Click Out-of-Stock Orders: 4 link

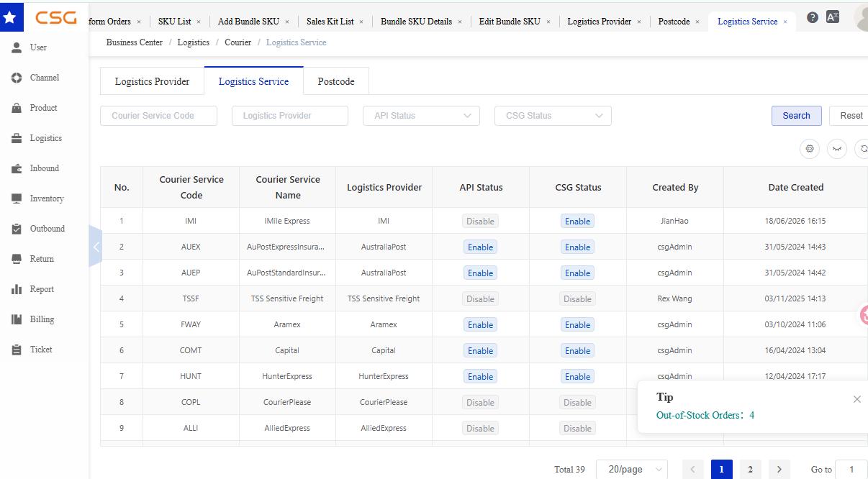point(705,415)
